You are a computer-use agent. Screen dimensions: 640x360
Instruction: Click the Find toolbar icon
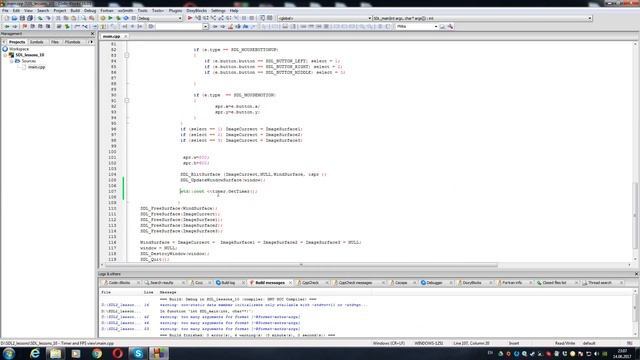coord(84,18)
